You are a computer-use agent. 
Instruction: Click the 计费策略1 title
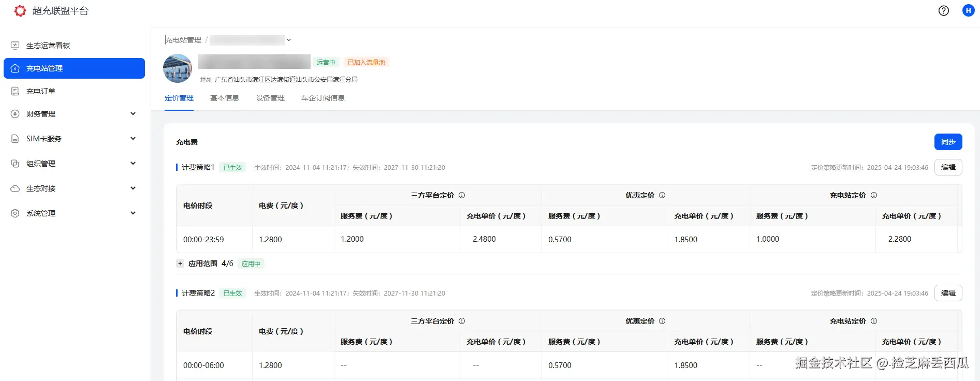pyautogui.click(x=198, y=167)
